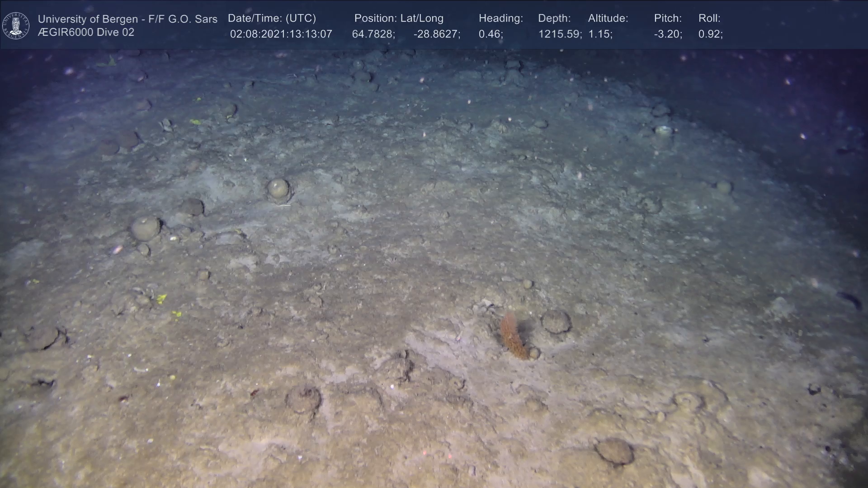
Task: Select the heading value 0.46
Action: 491,34
